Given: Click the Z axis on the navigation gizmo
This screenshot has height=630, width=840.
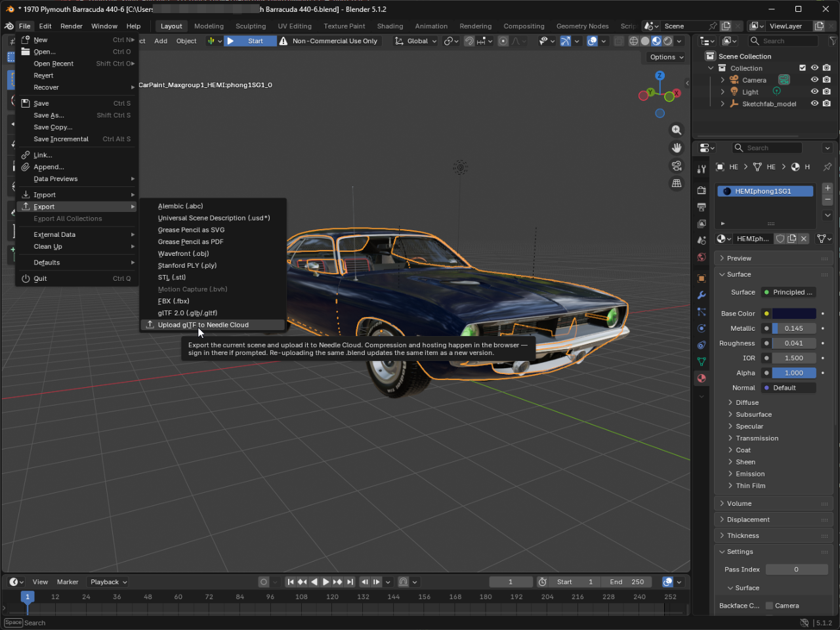Looking at the screenshot, I should pos(660,75).
